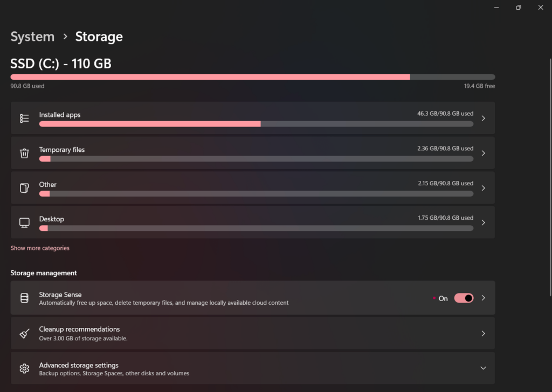Select the Cleanup recommendations broom icon
This screenshot has height=392, width=552.
coord(24,333)
